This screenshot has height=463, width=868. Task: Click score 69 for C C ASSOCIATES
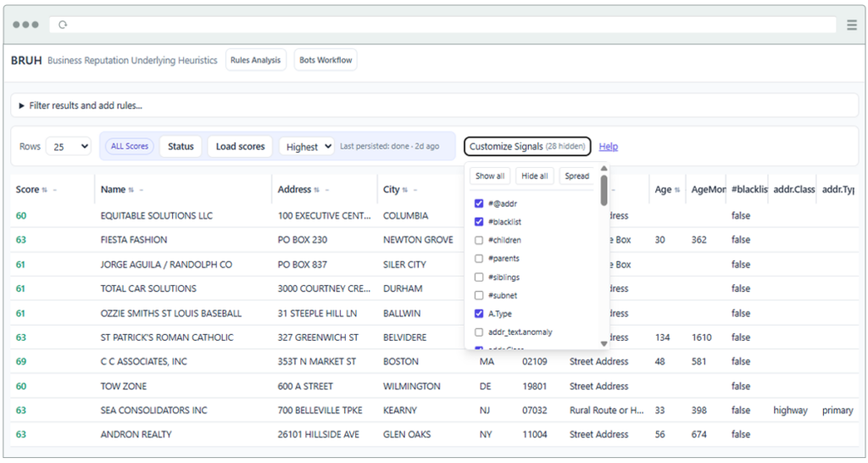coord(21,361)
